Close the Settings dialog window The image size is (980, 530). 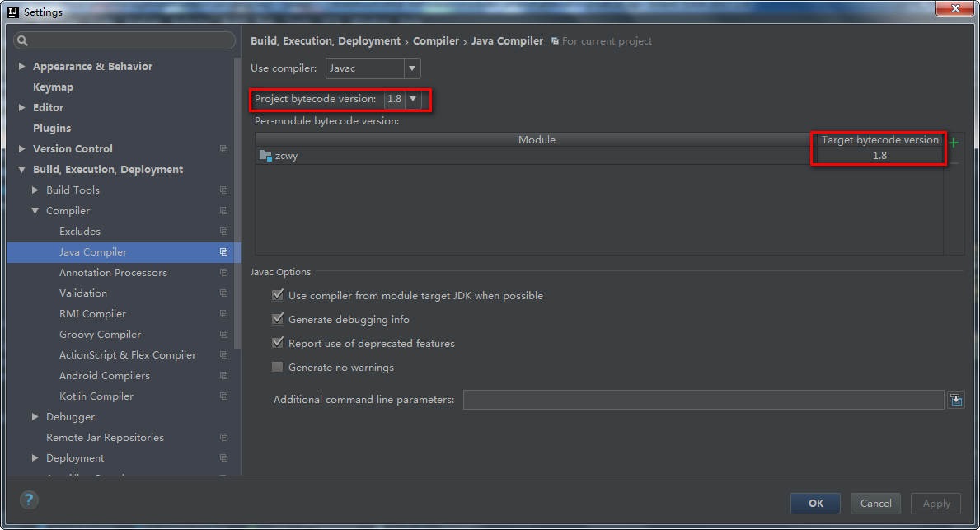tap(955, 8)
